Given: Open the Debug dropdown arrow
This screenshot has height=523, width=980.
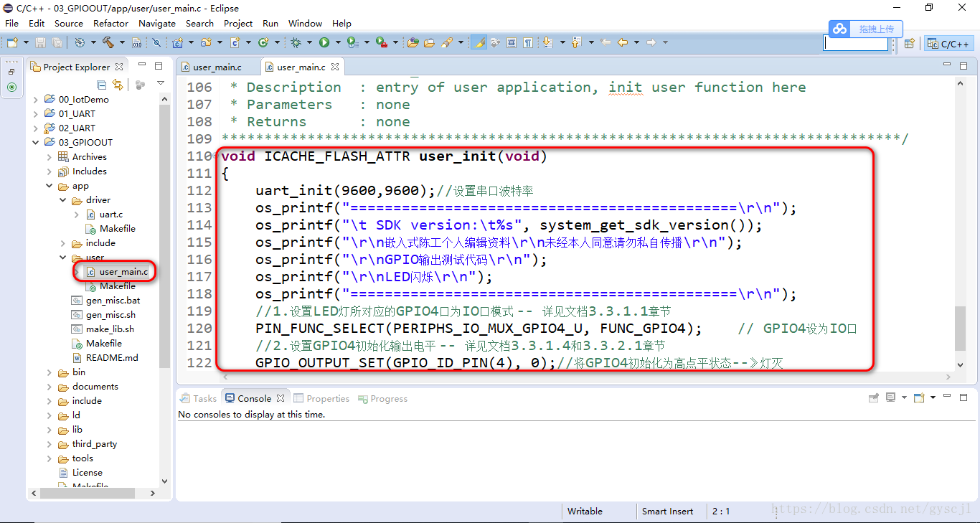Looking at the screenshot, I should (x=309, y=42).
